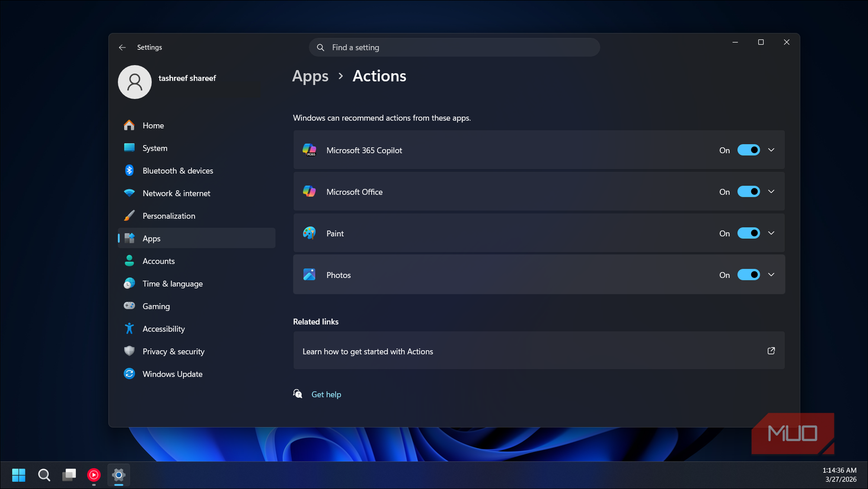
Task: Open Bluetooth & devices settings
Action: pos(178,171)
